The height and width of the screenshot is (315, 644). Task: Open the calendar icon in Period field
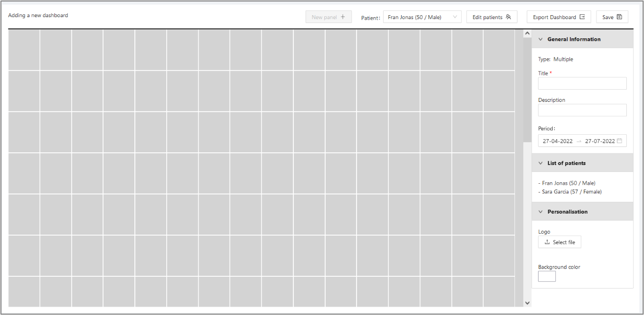point(619,141)
